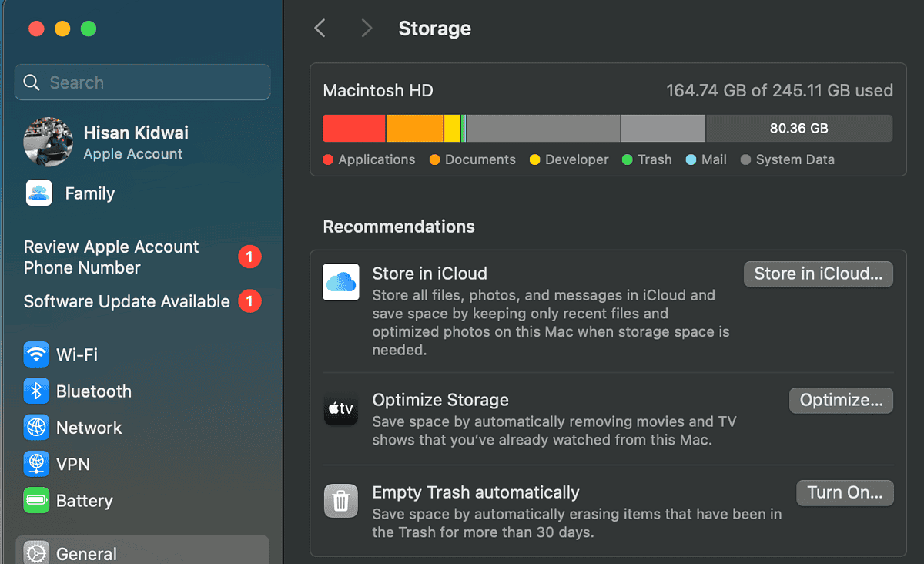Click the yellow Developer storage segment
This screenshot has width=924, height=564.
(452, 128)
